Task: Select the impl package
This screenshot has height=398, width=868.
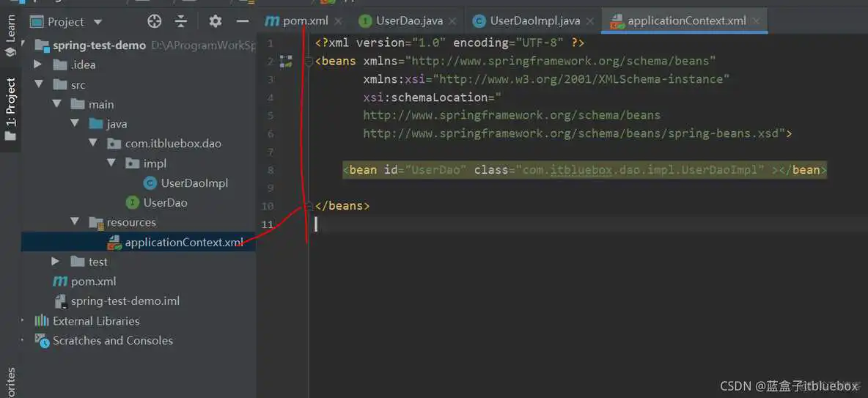Action: [155, 163]
